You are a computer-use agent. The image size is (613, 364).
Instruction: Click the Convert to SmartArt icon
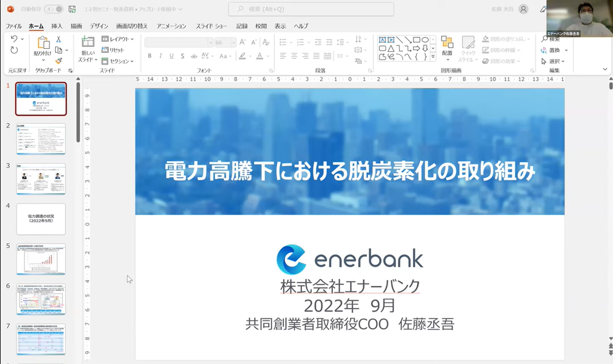point(358,61)
